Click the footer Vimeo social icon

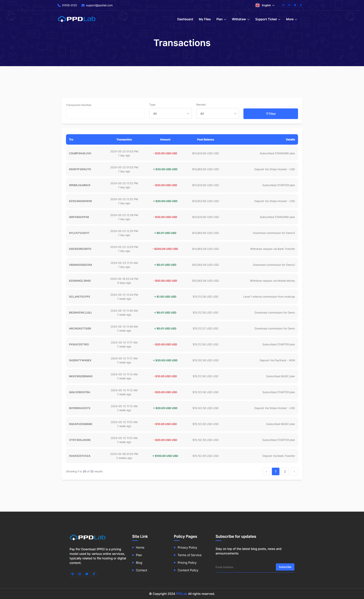(72, 574)
